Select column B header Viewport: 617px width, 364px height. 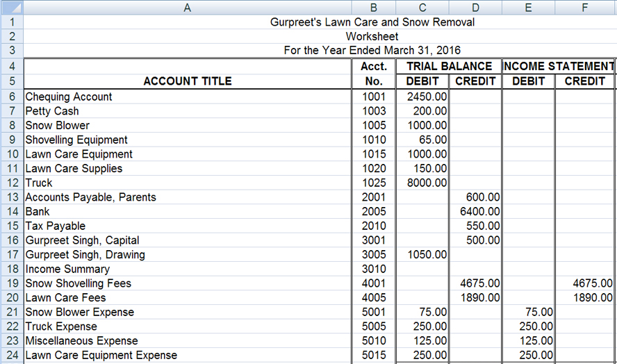pyautogui.click(x=374, y=8)
